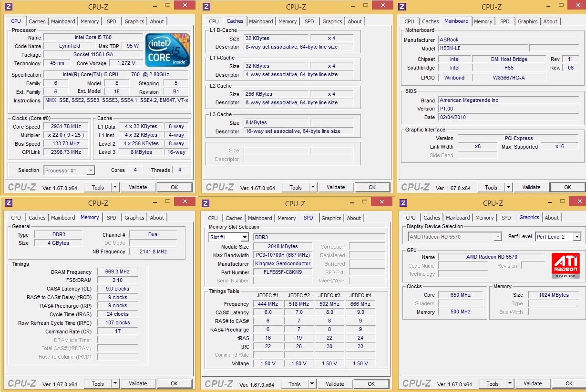Viewport: 586px width, 392px height.
Task: Click OK in the Caches-tab window
Action: 372,188
